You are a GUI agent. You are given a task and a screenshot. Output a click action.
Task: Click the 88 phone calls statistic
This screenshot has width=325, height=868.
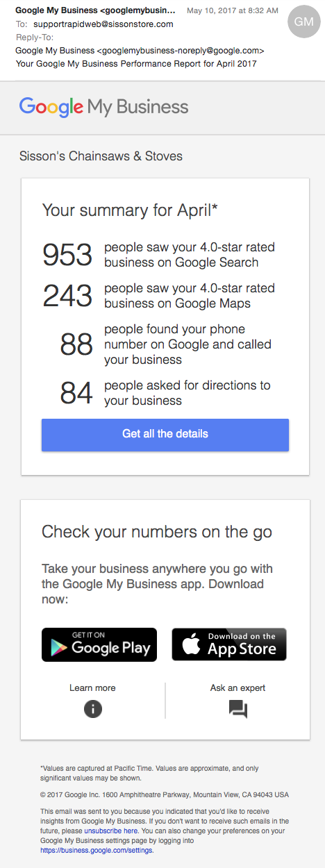click(x=76, y=344)
